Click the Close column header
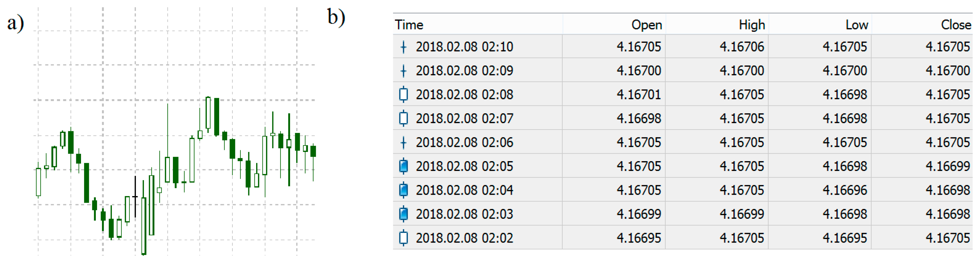The height and width of the screenshot is (261, 980). coord(956,25)
